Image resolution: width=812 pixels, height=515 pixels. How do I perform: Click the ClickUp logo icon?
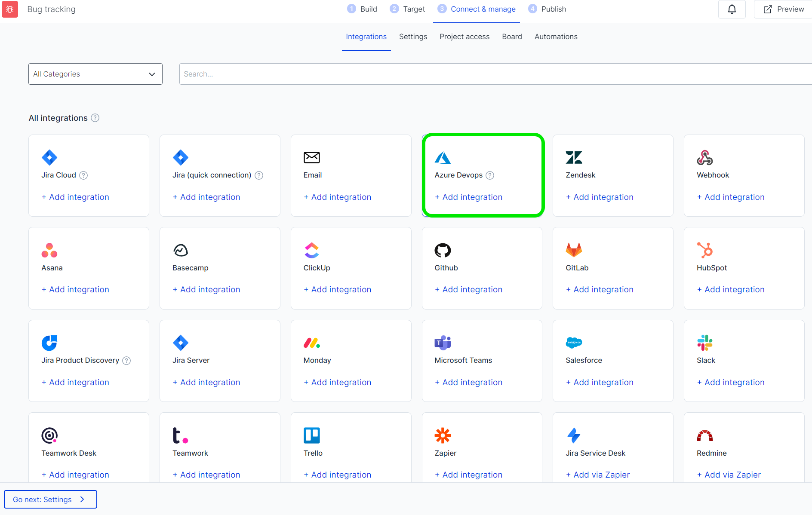click(x=312, y=250)
